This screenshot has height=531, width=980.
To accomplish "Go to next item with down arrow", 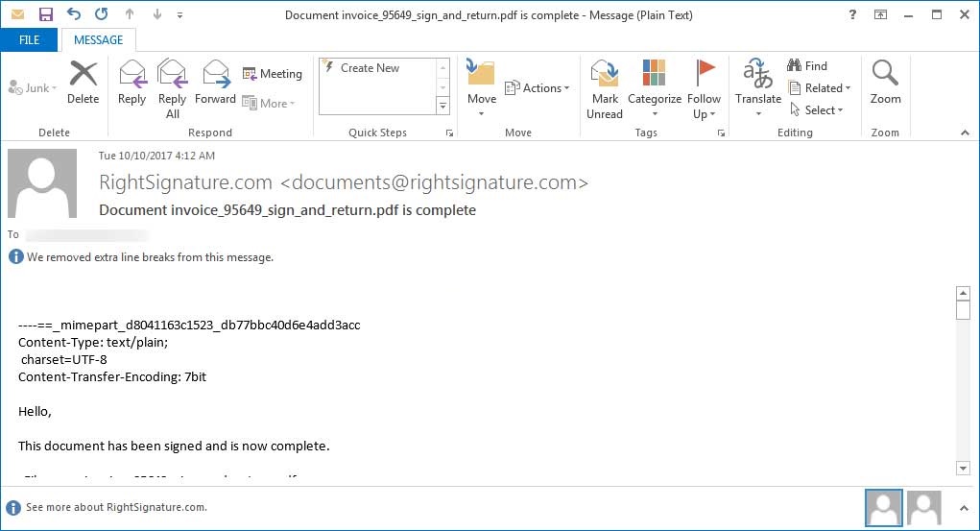I will (x=156, y=14).
